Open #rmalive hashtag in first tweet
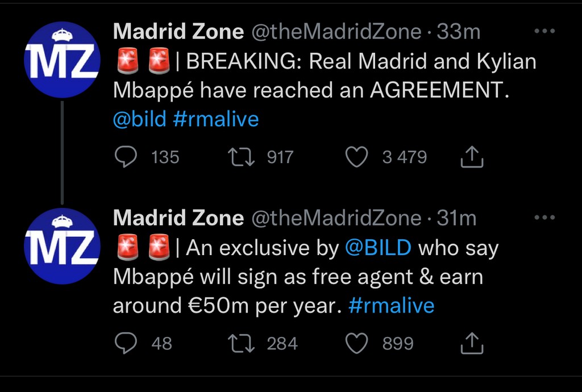 (x=215, y=119)
